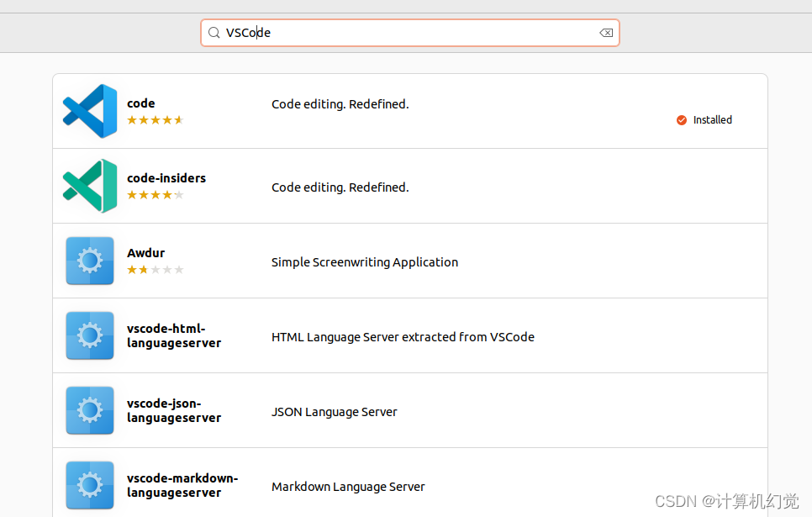
Task: Click the vscode-markdown-languageserver gear icon
Action: pos(89,485)
